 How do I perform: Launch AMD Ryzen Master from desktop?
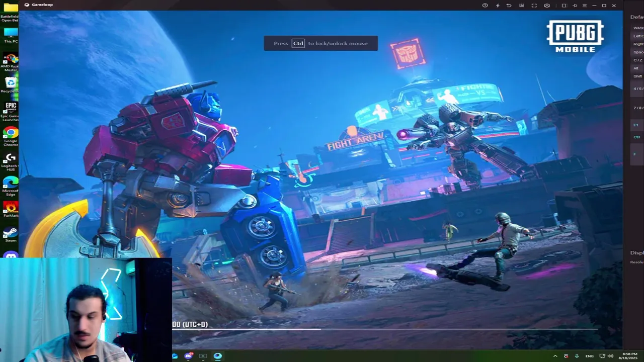[10, 62]
